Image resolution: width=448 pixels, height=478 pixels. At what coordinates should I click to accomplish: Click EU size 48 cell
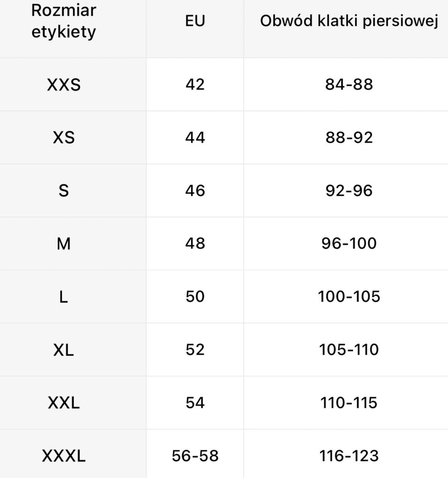tap(195, 244)
